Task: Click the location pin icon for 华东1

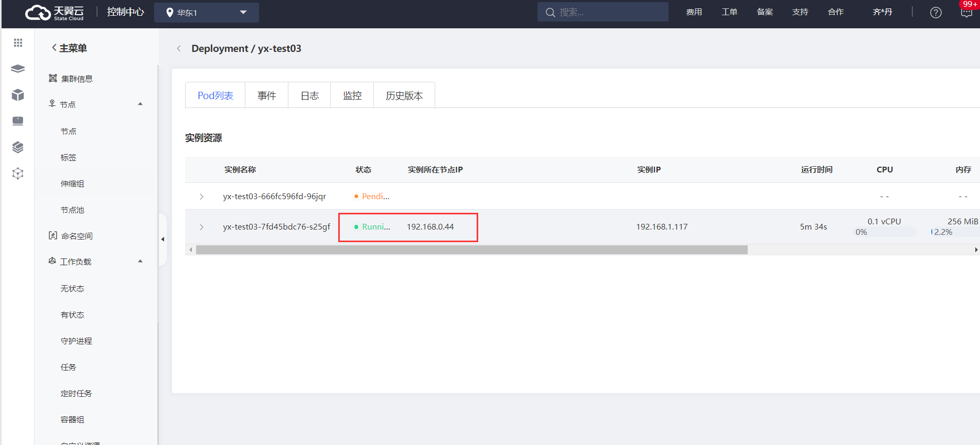Action: [169, 13]
